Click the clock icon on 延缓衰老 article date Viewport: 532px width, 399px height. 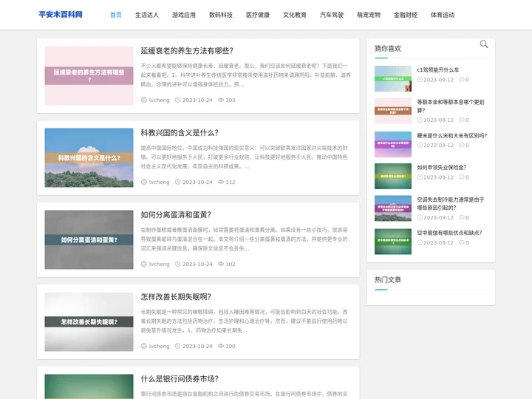click(177, 100)
